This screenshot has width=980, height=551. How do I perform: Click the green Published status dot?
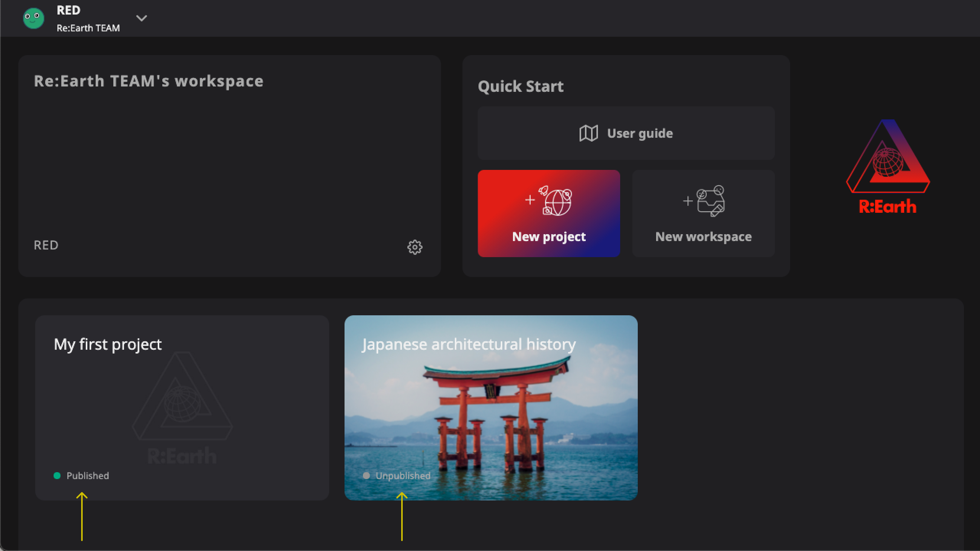pos(57,476)
